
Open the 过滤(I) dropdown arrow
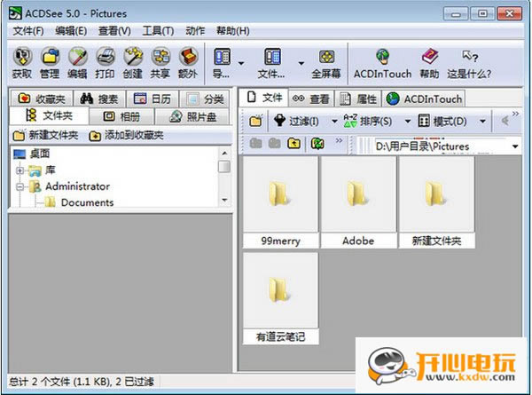pyautogui.click(x=334, y=122)
